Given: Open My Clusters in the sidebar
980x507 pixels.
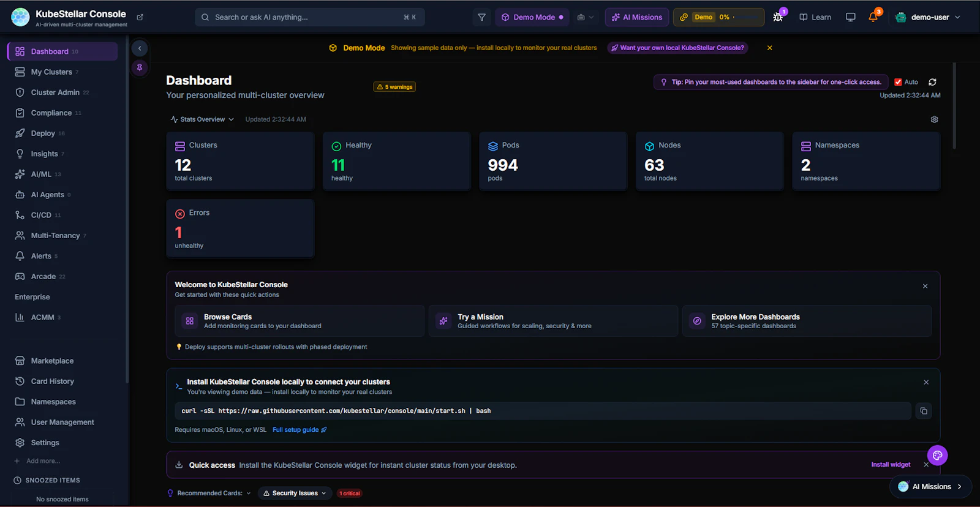Looking at the screenshot, I should tap(62, 72).
